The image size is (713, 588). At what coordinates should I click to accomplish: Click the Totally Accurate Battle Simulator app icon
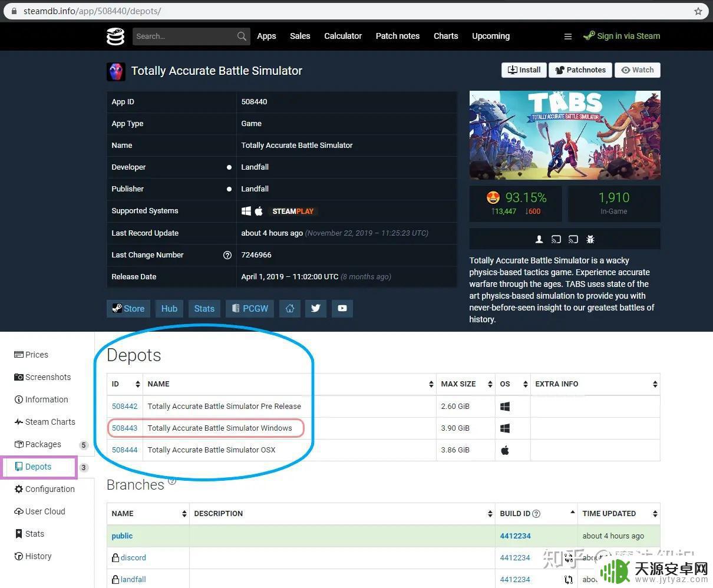click(116, 71)
